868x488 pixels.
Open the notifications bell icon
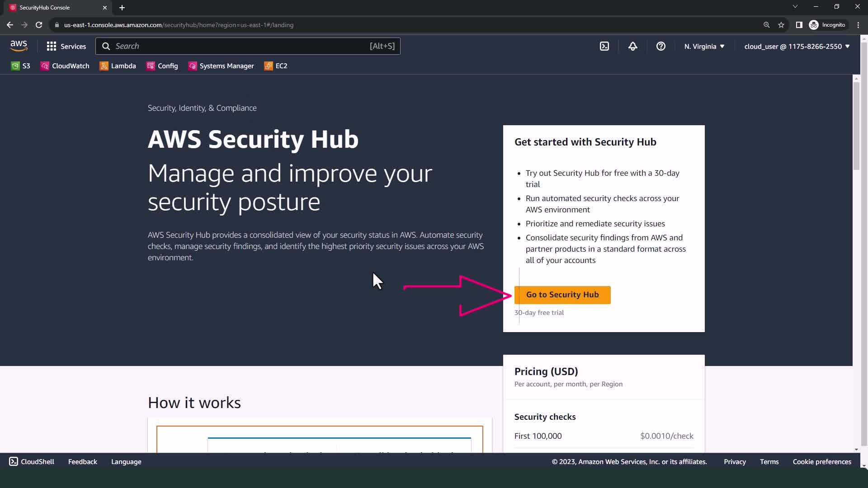tap(632, 46)
